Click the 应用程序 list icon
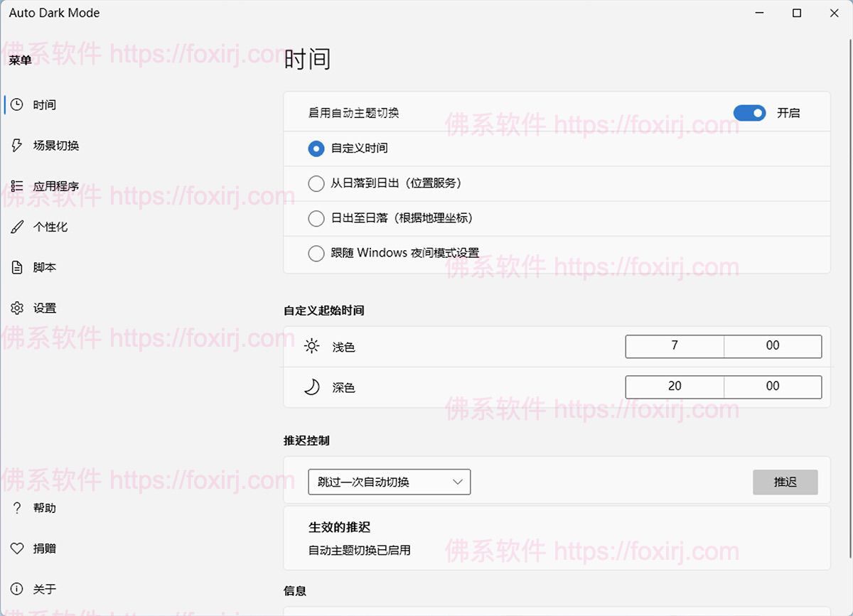853x616 pixels. click(18, 185)
